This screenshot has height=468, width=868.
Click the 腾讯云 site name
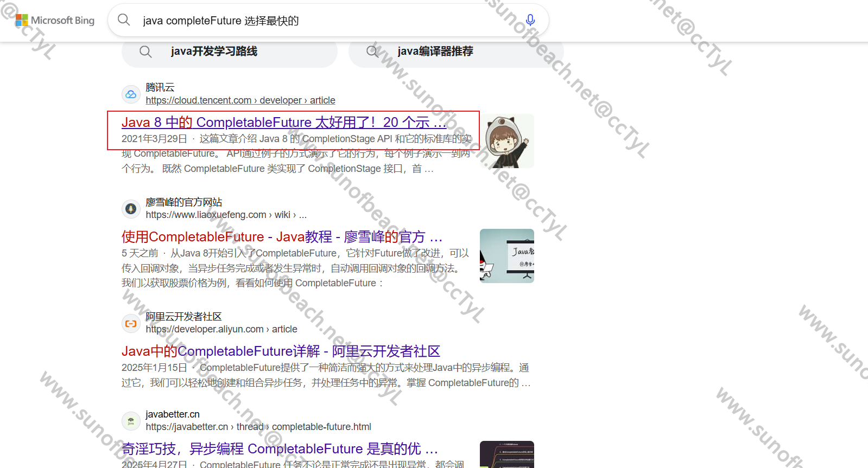[x=160, y=87]
